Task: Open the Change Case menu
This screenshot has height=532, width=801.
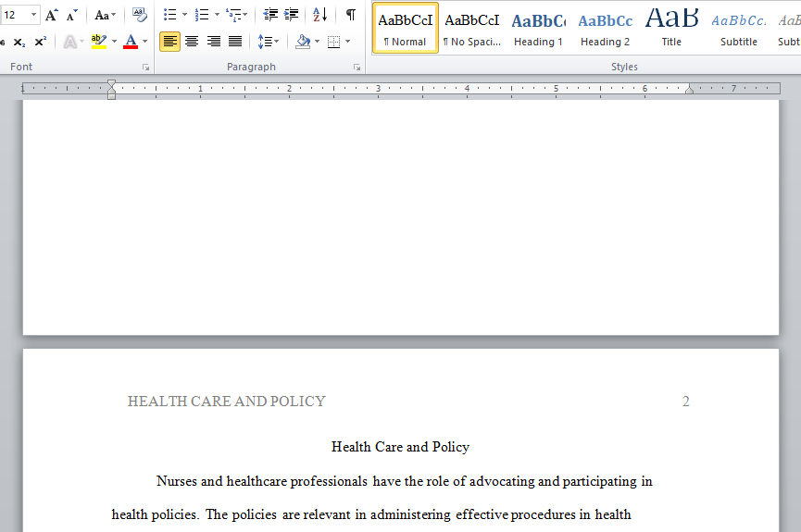Action: pyautogui.click(x=106, y=16)
